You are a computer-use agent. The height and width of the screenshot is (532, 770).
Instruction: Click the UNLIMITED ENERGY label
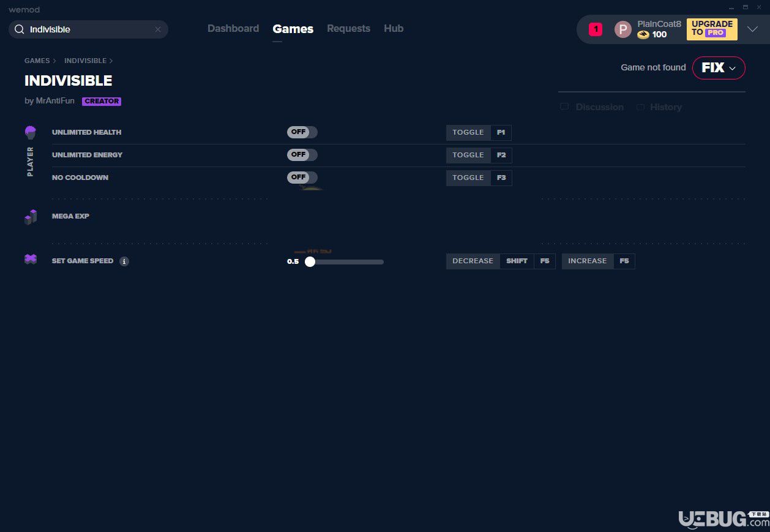pyautogui.click(x=87, y=155)
